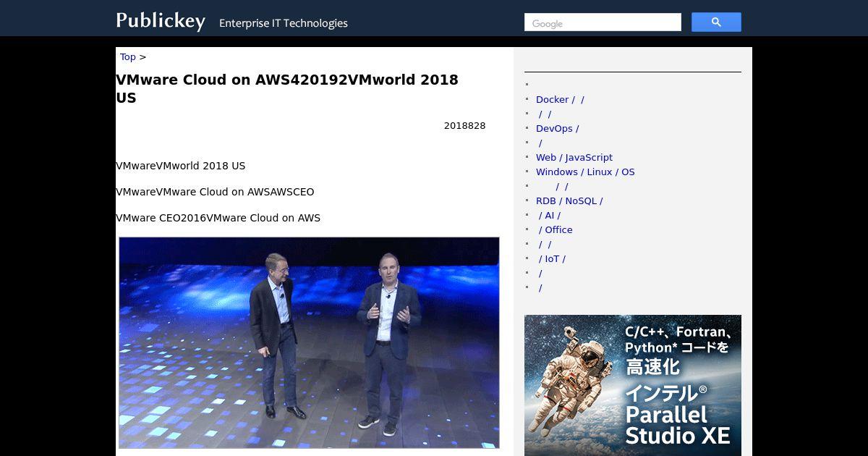The width and height of the screenshot is (868, 456).
Task: Click the Publickey site logo
Action: [x=161, y=21]
